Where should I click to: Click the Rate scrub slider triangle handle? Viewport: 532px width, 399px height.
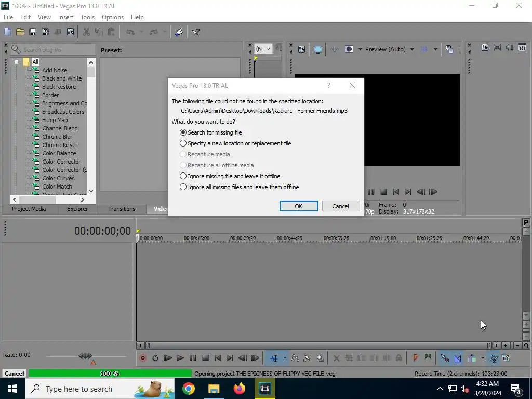tap(94, 363)
